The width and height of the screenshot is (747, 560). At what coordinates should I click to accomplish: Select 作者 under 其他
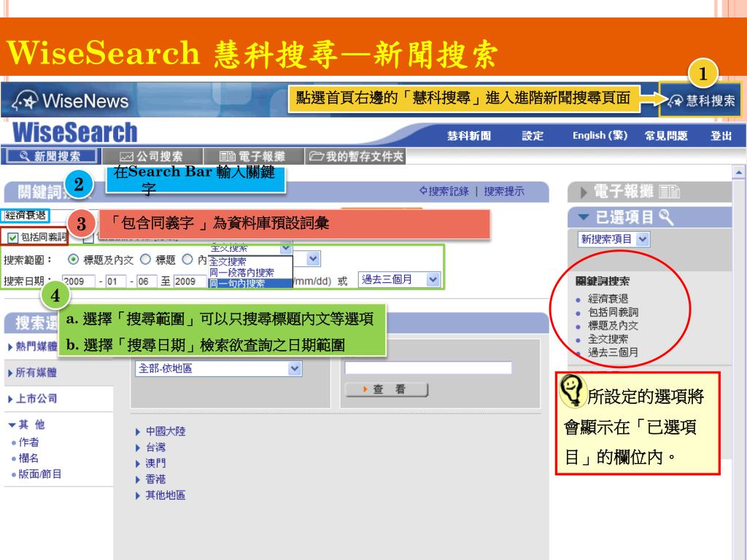28,442
